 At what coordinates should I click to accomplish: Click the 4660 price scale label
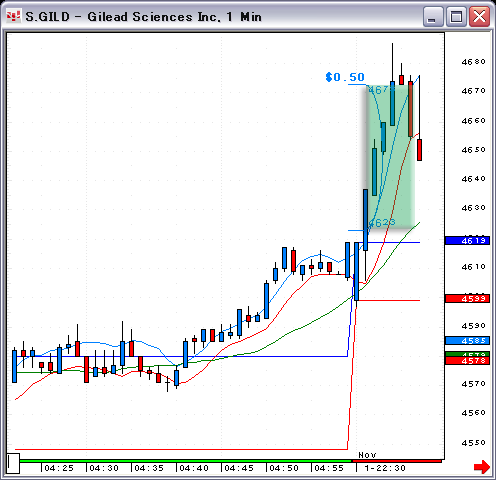[x=474, y=121]
